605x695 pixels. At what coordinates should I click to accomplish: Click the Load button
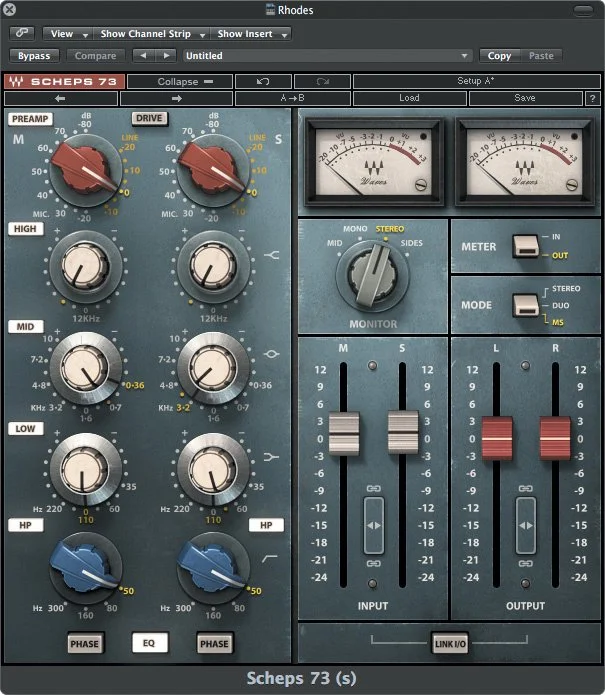click(x=409, y=98)
